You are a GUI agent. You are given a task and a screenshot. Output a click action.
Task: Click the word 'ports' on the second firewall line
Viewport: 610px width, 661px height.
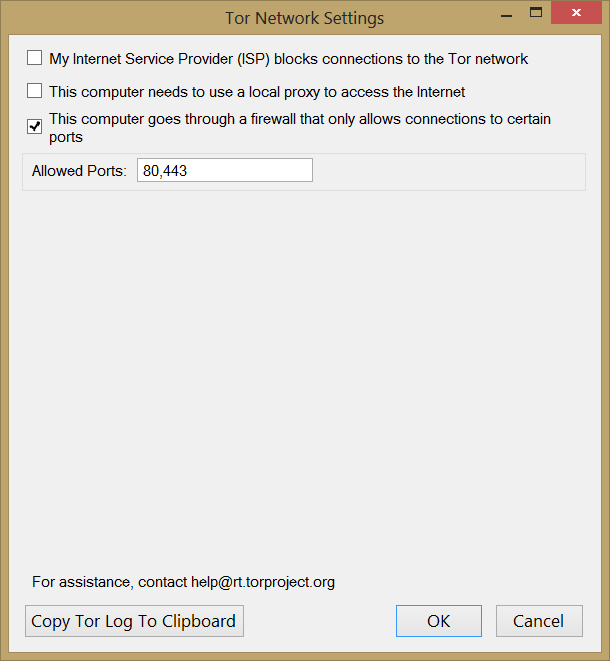pos(66,137)
